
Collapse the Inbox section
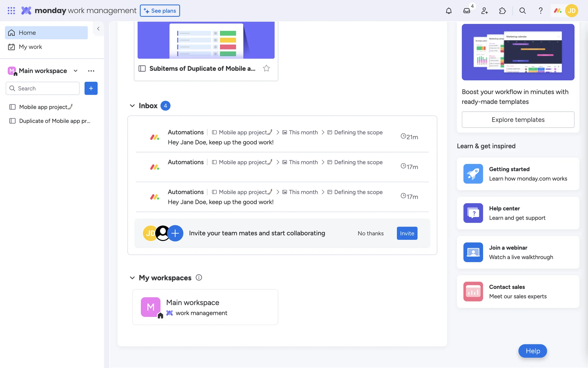coord(132,106)
